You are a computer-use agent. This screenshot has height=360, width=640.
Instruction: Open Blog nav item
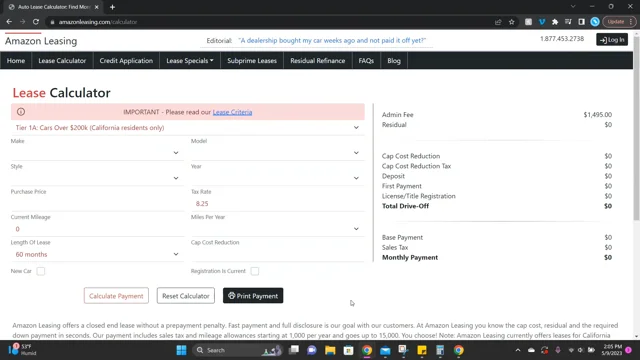[x=394, y=60]
